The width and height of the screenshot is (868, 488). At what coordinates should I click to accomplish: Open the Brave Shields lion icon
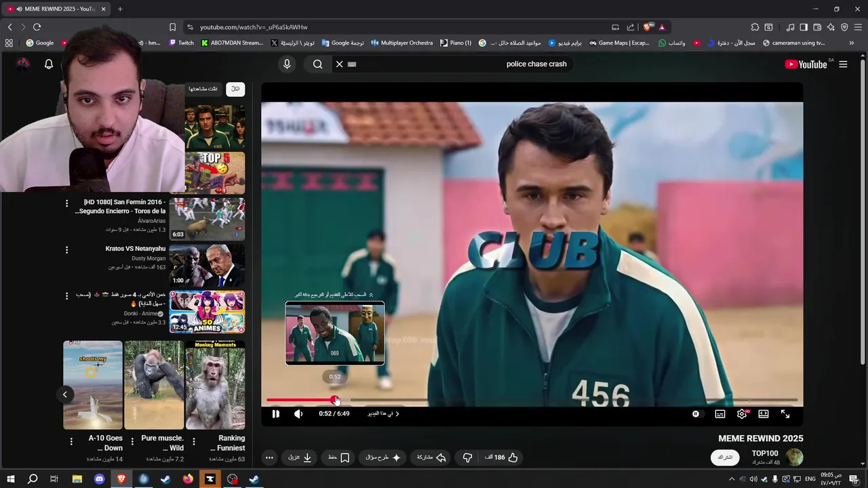[648, 27]
